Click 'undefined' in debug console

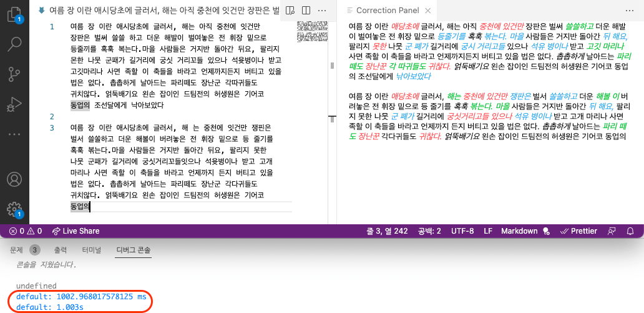36,286
